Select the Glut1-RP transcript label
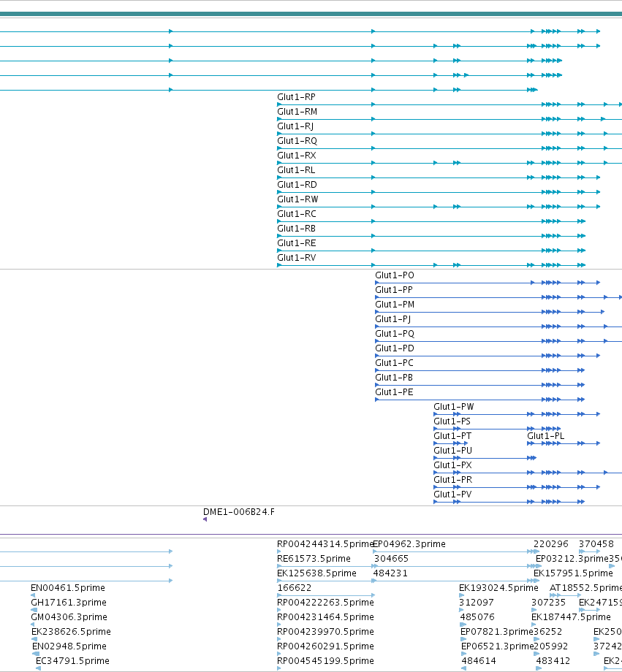Screen dimensions: 622x672 [x=296, y=97]
